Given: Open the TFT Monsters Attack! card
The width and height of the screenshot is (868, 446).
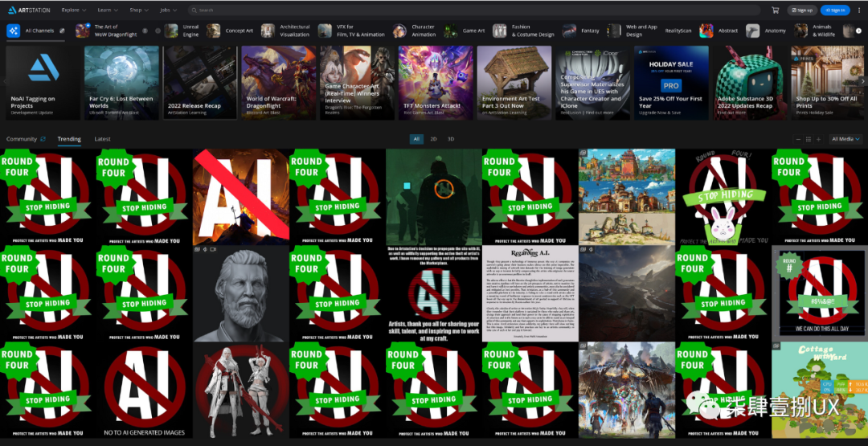Looking at the screenshot, I should tap(436, 83).
